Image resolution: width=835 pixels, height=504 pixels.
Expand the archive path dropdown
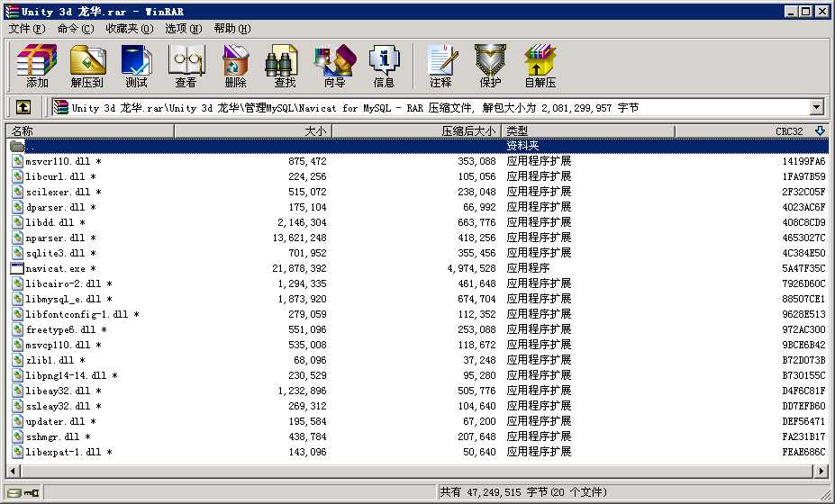(817, 107)
